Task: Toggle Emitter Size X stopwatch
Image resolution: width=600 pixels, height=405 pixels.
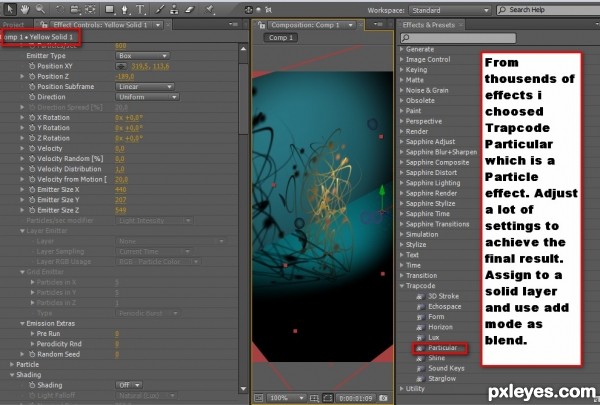Action: point(32,189)
